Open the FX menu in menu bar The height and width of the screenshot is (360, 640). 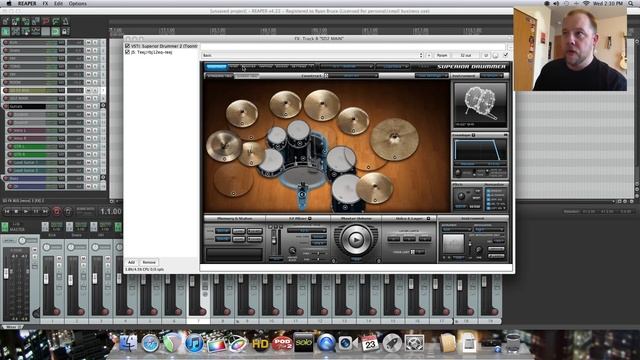[45, 3]
